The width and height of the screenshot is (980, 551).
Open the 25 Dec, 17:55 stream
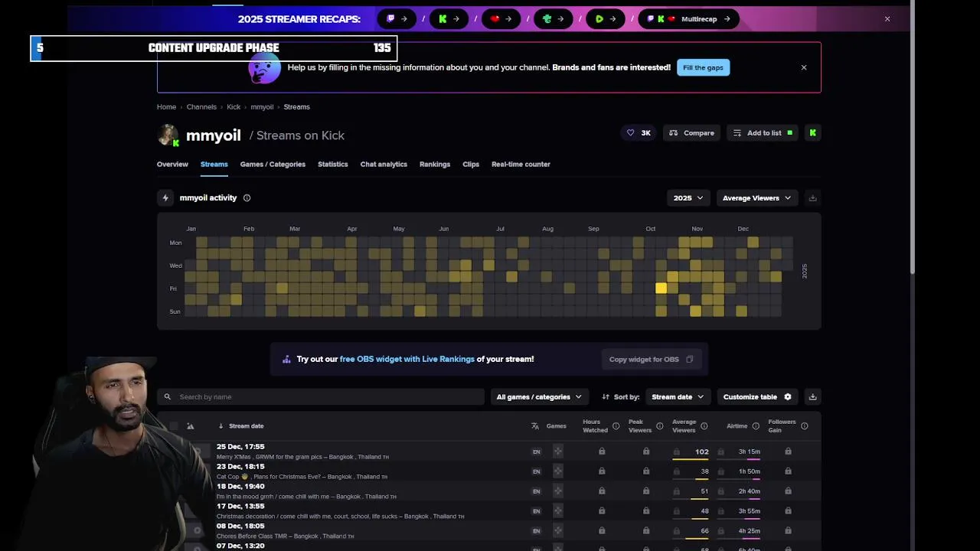click(240, 447)
